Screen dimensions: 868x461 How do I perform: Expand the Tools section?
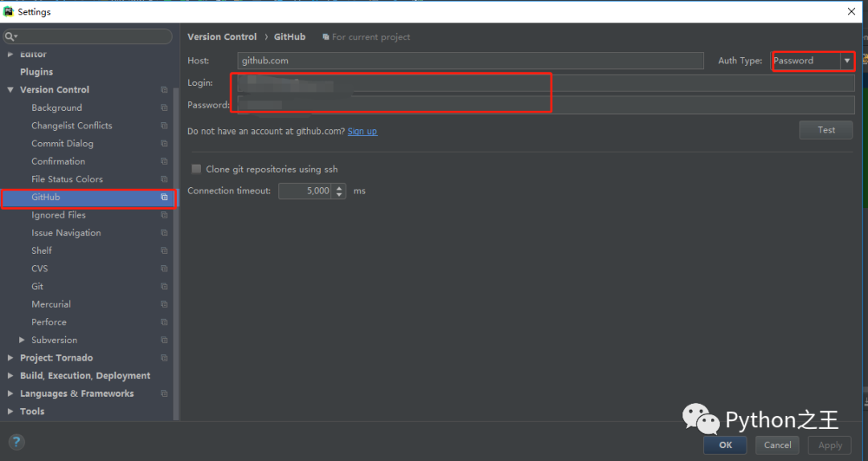(10, 411)
